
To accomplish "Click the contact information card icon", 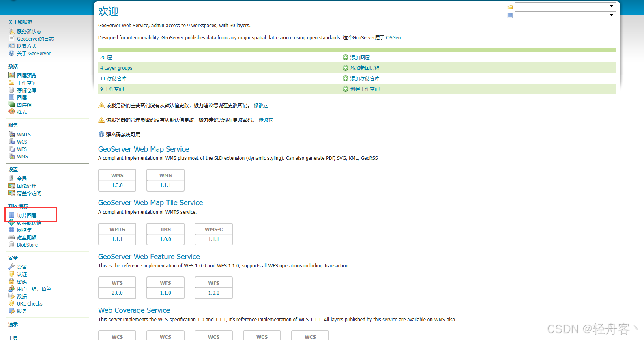I will point(11,46).
